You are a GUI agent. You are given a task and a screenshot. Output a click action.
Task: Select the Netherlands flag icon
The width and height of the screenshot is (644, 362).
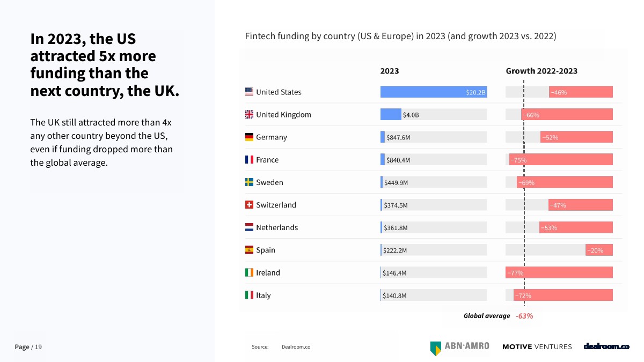click(249, 227)
